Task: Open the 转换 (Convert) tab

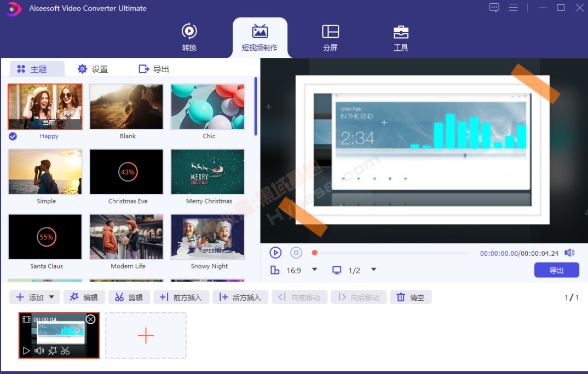Action: (189, 37)
